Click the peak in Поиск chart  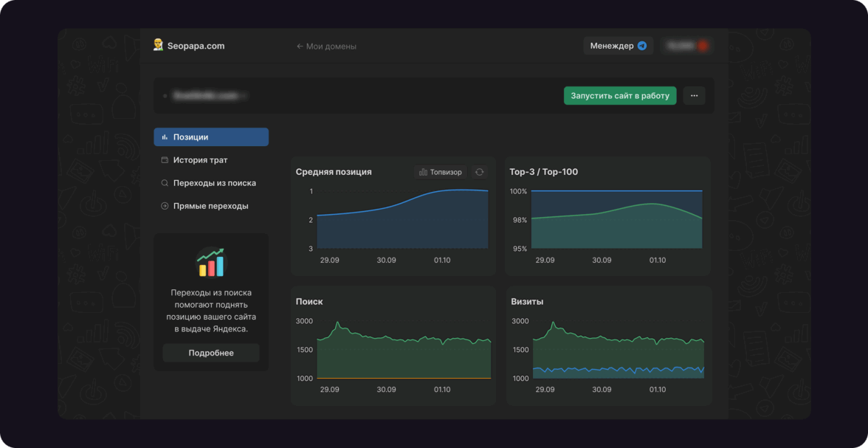338,323
